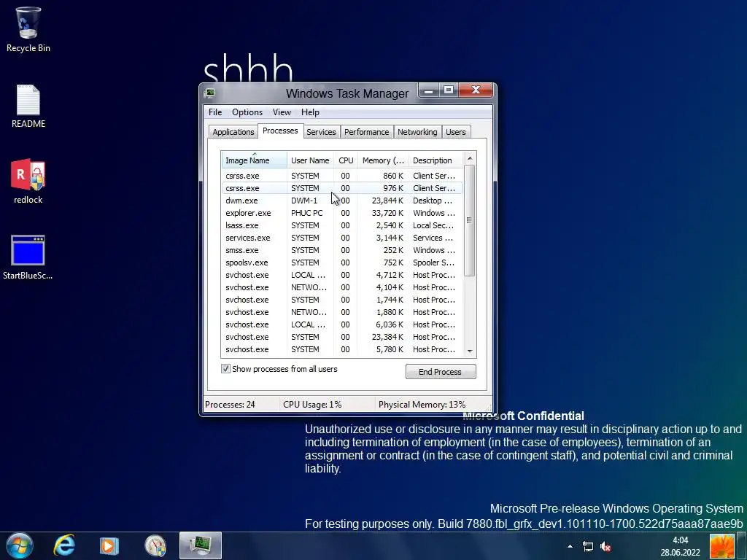
Task: Select svchost.exe row using 6,036 K
Action: tap(342, 324)
